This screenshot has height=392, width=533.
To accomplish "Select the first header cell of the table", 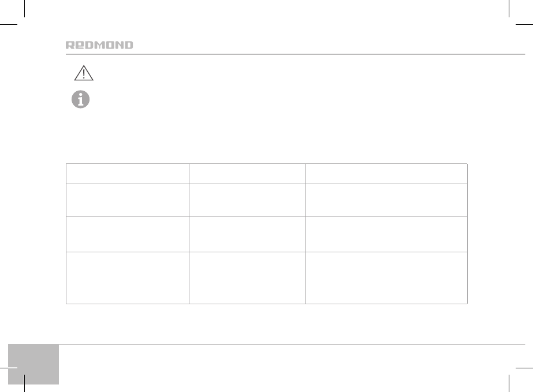I will pyautogui.click(x=128, y=173).
